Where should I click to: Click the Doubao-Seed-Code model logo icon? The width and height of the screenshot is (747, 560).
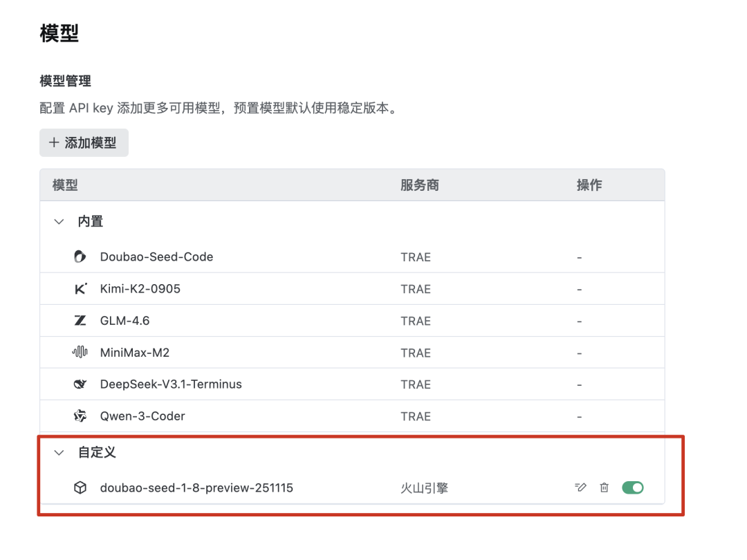click(80, 256)
